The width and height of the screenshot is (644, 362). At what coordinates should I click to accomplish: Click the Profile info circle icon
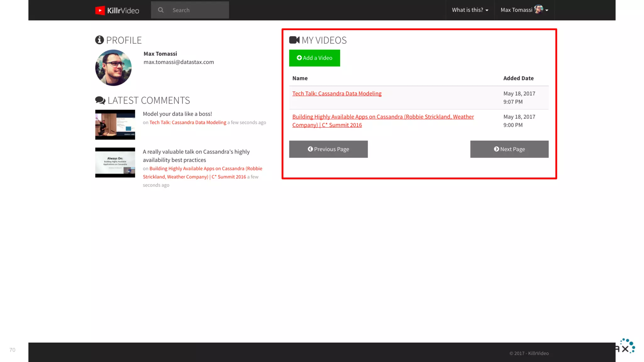(x=99, y=40)
